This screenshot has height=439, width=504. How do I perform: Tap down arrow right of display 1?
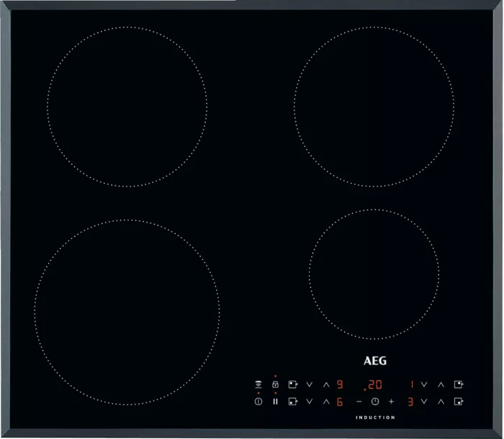pyautogui.click(x=424, y=384)
